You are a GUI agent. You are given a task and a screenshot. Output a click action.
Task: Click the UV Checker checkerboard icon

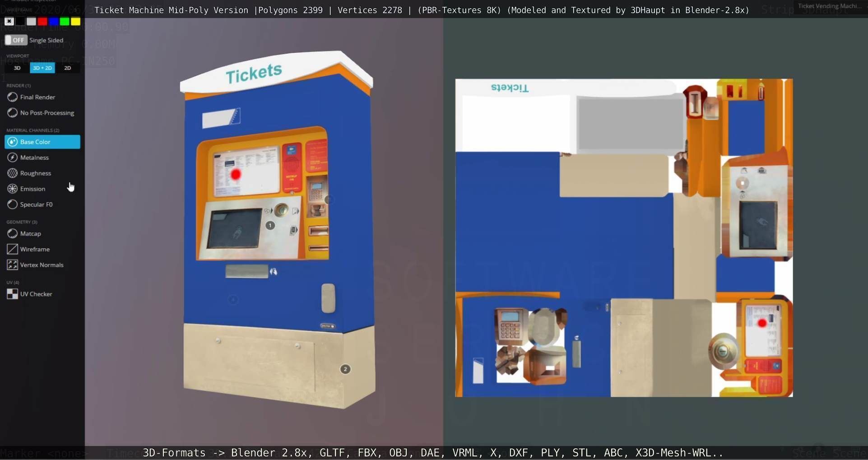click(13, 294)
